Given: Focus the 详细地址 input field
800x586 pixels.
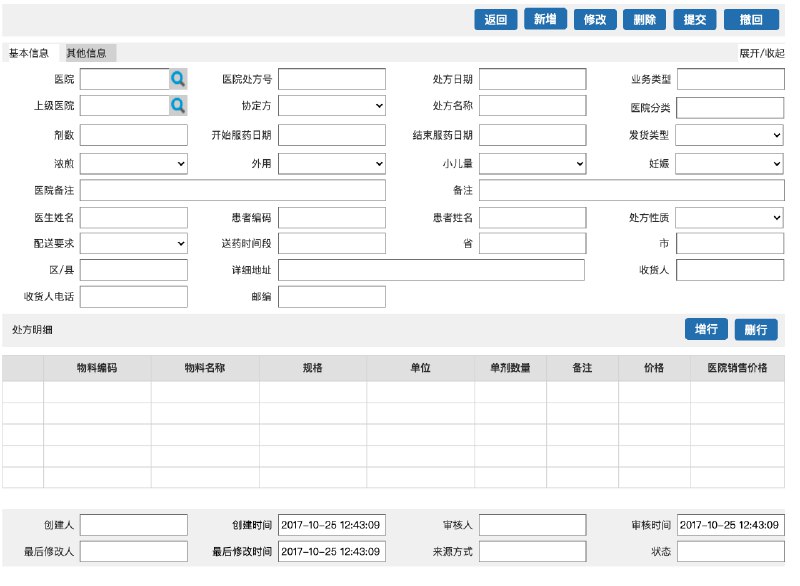Looking at the screenshot, I should 431,270.
